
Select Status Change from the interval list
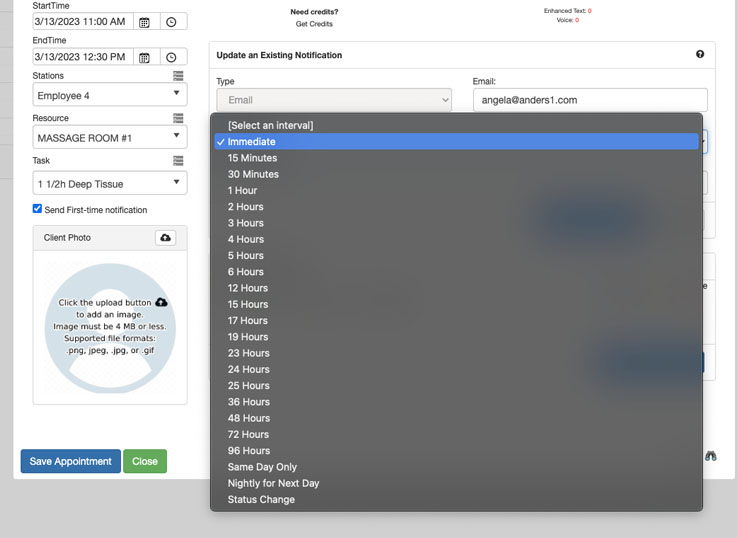(261, 499)
